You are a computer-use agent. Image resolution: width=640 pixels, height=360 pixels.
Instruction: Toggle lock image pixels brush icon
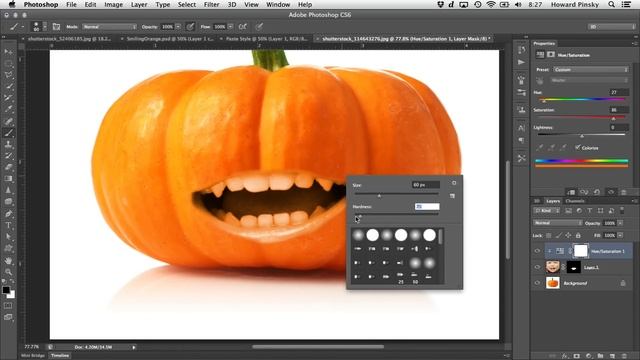(558, 236)
